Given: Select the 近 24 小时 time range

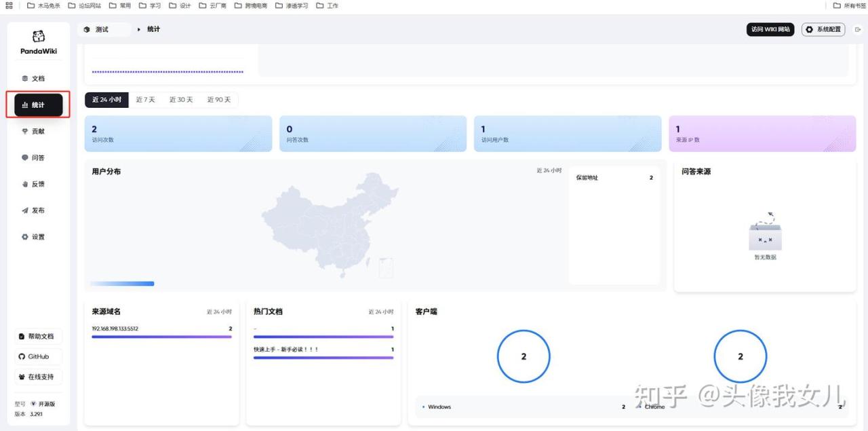Looking at the screenshot, I should click(x=106, y=100).
